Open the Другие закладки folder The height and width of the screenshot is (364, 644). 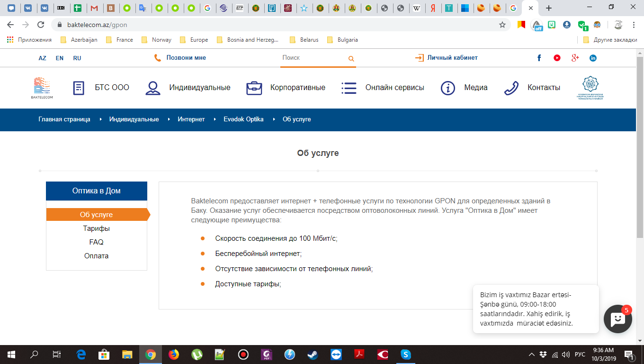(610, 40)
